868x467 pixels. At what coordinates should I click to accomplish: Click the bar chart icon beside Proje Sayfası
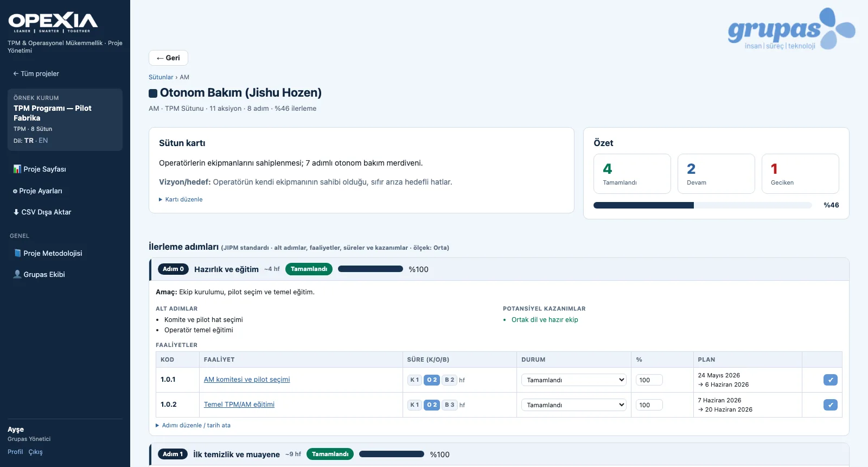click(17, 169)
